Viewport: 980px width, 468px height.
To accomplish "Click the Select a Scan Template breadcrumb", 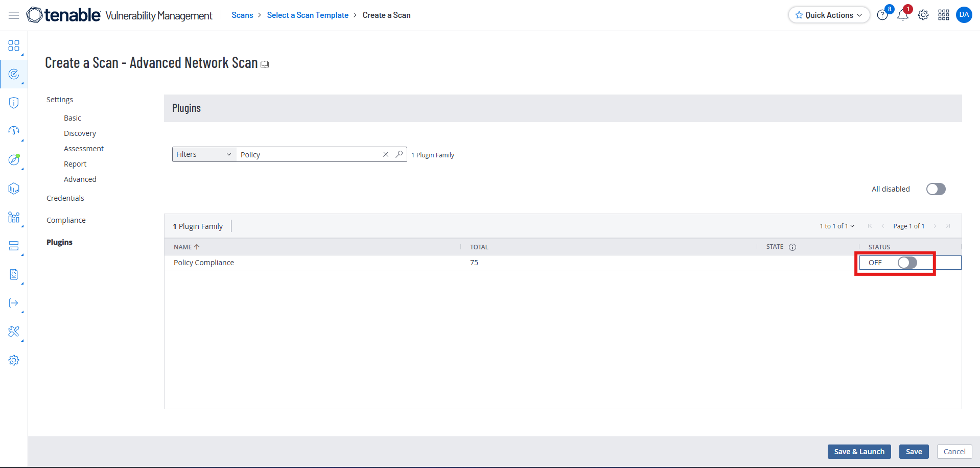I will click(308, 15).
